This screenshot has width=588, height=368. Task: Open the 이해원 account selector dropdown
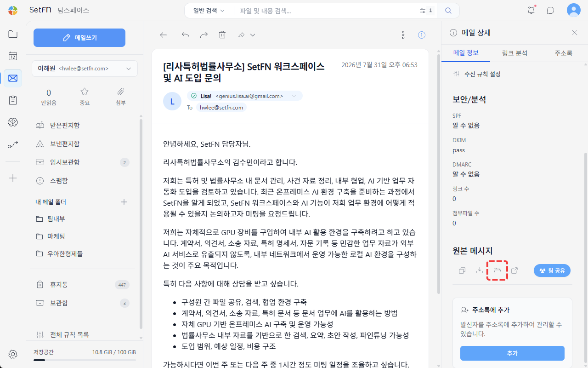coord(85,69)
